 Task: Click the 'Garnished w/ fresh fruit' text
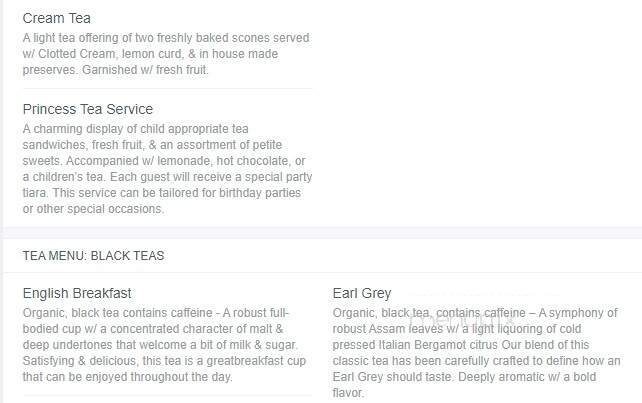pos(145,70)
